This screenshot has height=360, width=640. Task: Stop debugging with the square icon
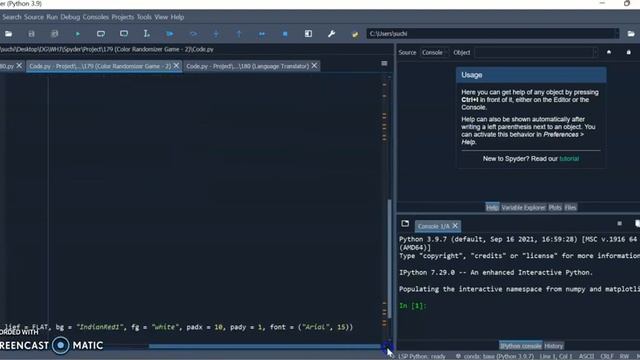click(285, 34)
